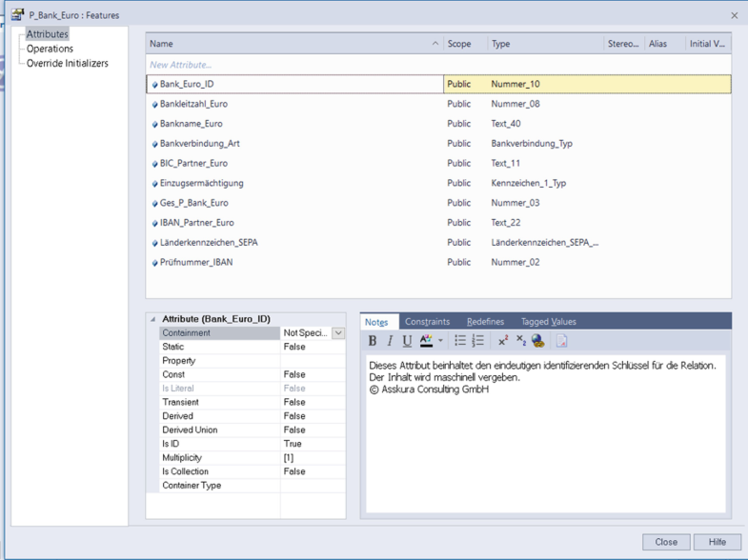Close the Features dialog with X
Viewport: 748px width, 560px height.
734,16
